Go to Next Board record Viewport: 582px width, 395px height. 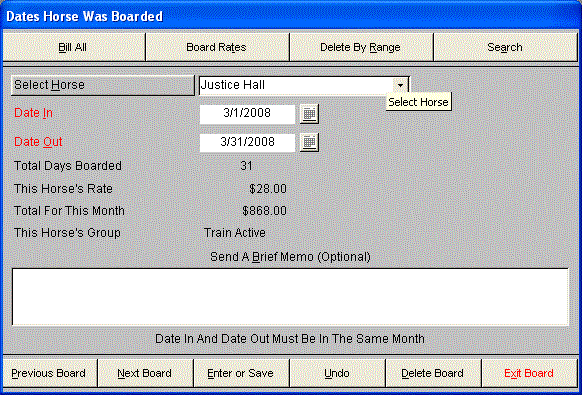tap(145, 373)
